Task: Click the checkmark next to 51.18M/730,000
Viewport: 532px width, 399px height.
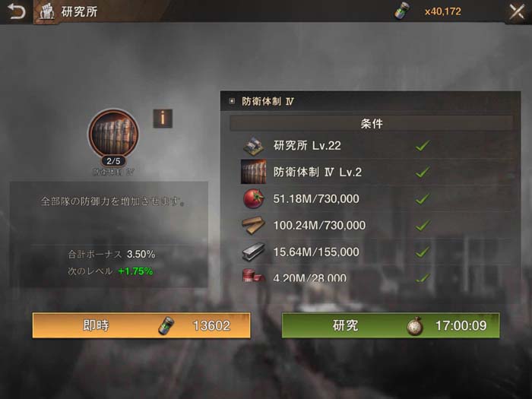Action: point(423,198)
